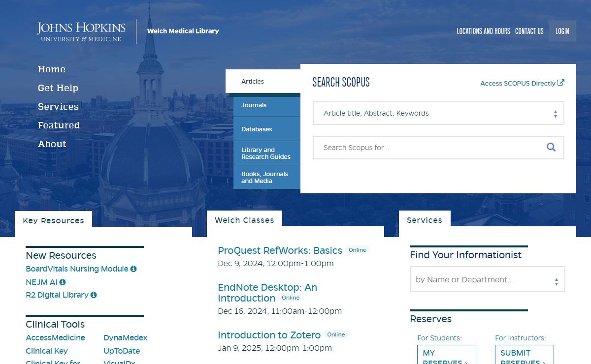Click the Online badge beside Introduction to Zotero
This screenshot has width=591, height=364.
(x=336, y=334)
